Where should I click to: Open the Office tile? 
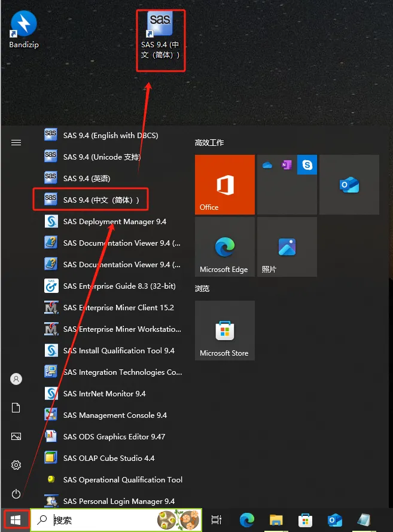click(225, 185)
